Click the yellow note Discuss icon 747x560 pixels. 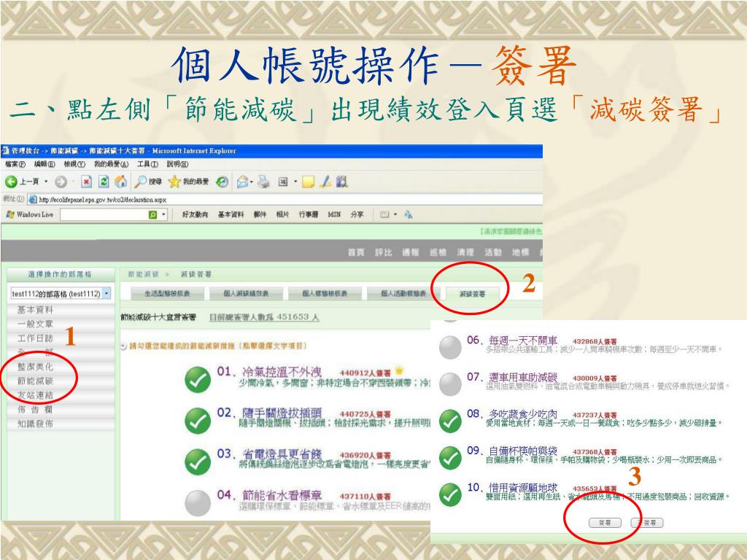point(309,182)
